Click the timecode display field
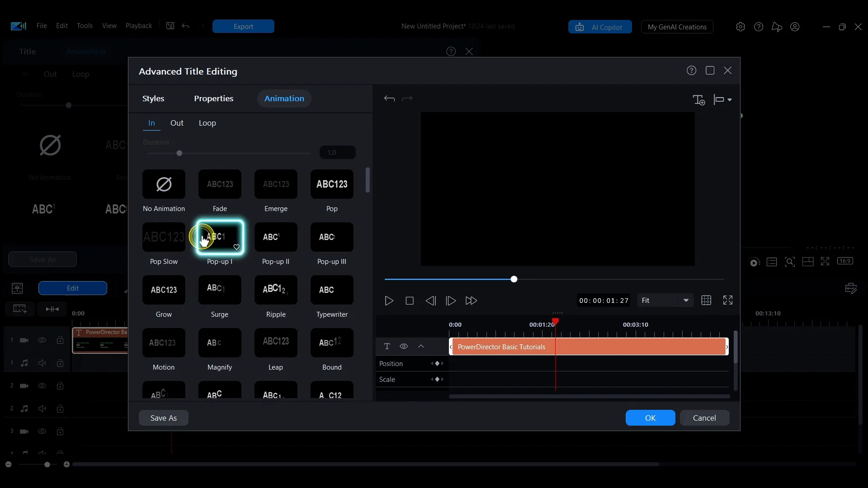Screen dimensions: 868x488 pos(604,300)
